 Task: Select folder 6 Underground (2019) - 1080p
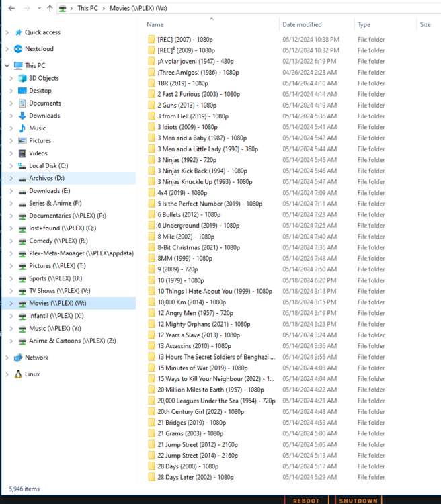point(198,226)
